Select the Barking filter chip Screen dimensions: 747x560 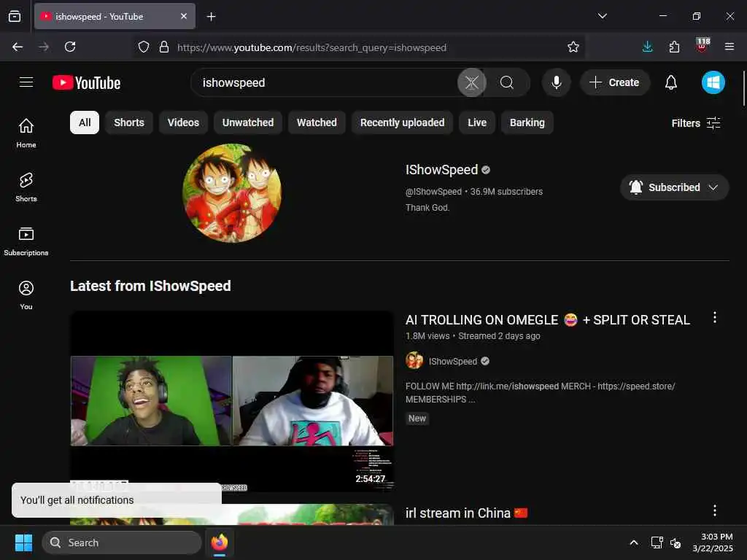point(527,122)
